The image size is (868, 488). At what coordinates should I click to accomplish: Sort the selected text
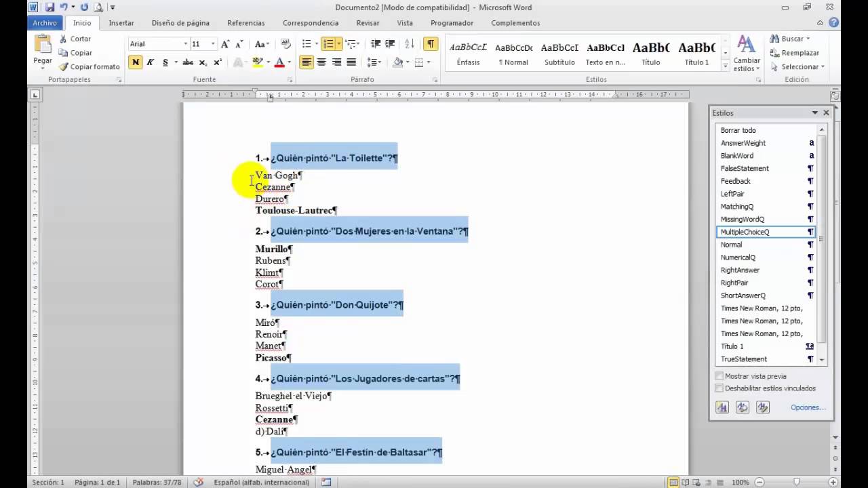pos(410,44)
